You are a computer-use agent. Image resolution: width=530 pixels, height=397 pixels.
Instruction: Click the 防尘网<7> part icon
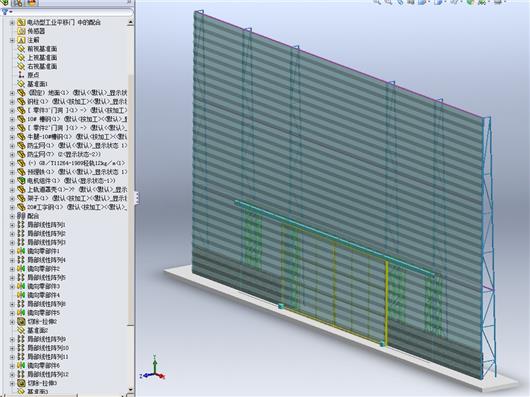pyautogui.click(x=21, y=154)
